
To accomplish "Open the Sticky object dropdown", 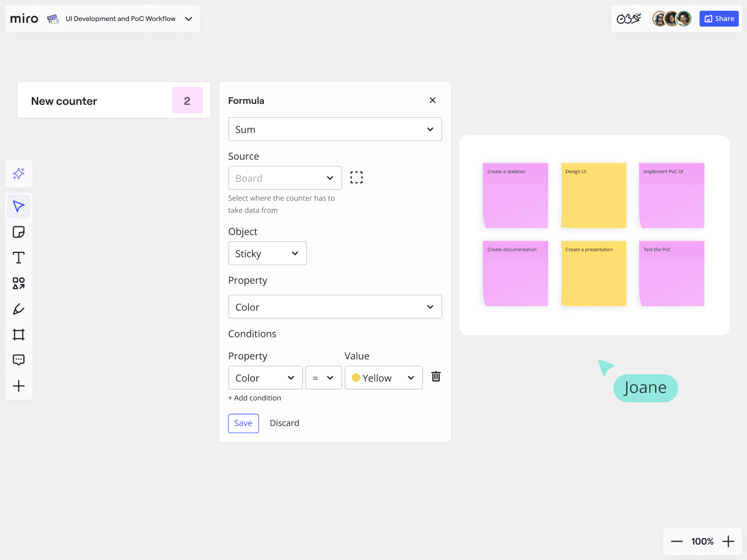I will (x=267, y=253).
